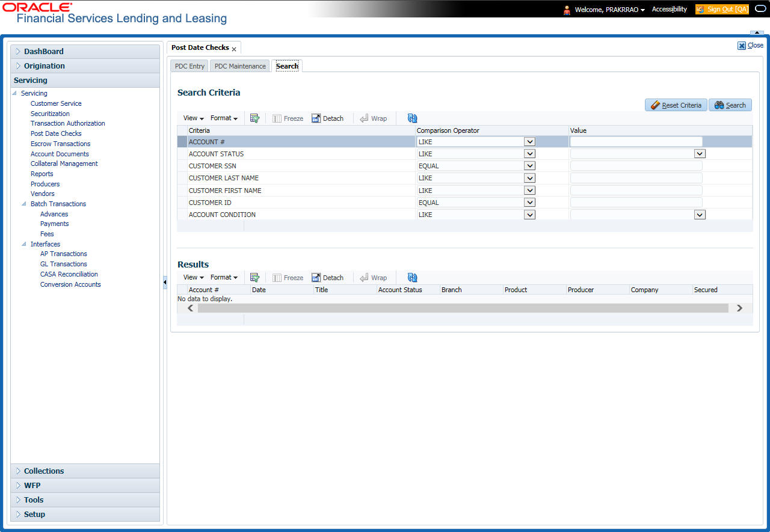This screenshot has height=532, width=770.
Task: Collapse header using the small up arrow
Action: (x=757, y=32)
